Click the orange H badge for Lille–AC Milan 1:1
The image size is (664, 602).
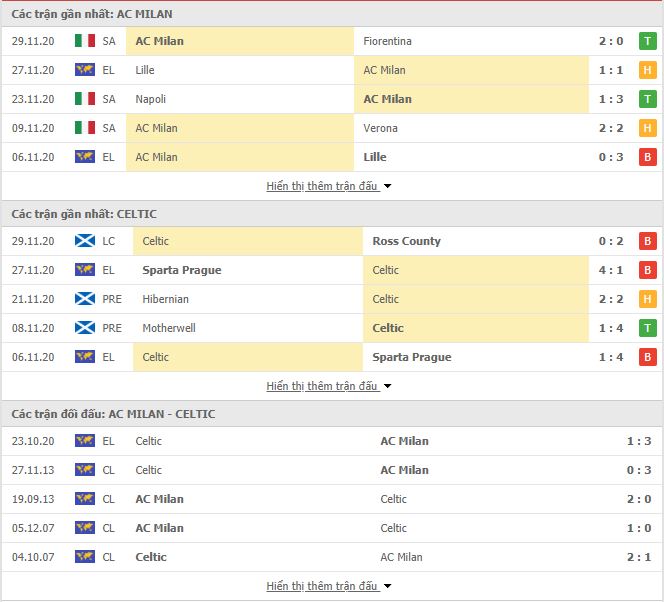(x=647, y=70)
